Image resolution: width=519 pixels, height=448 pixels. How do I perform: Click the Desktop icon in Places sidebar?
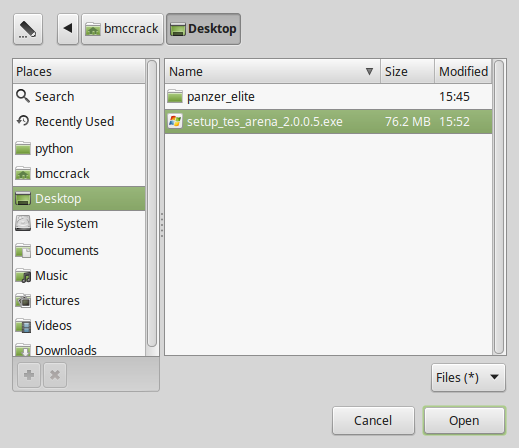pos(23,199)
